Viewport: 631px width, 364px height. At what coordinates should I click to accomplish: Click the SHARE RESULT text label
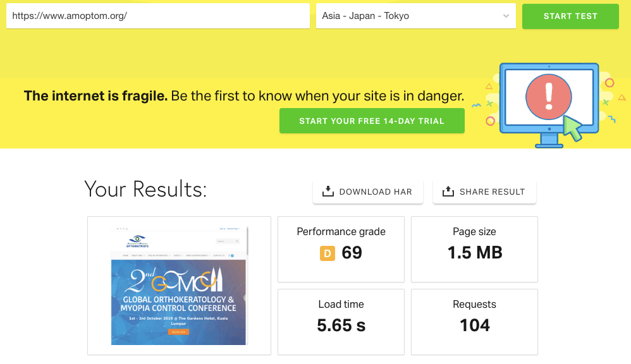[492, 191]
